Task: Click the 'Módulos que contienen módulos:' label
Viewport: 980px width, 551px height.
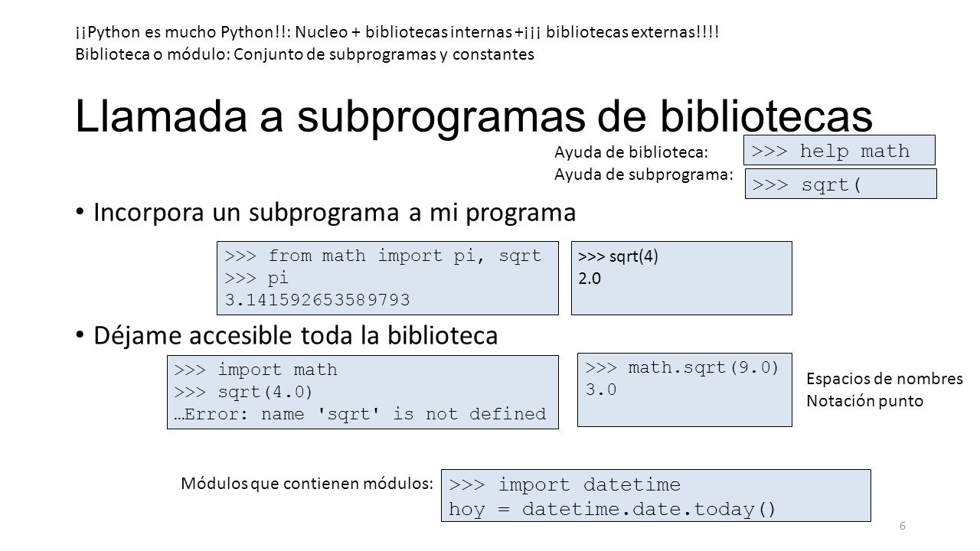Action: [307, 483]
